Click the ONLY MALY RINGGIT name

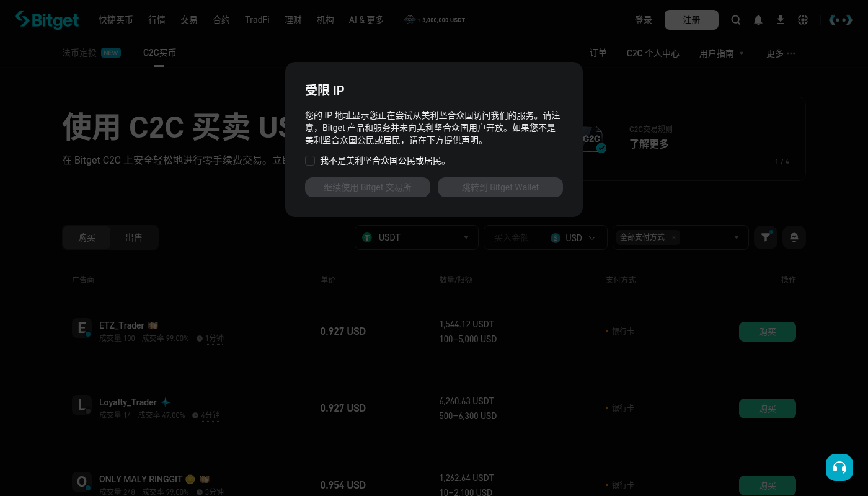(x=141, y=479)
